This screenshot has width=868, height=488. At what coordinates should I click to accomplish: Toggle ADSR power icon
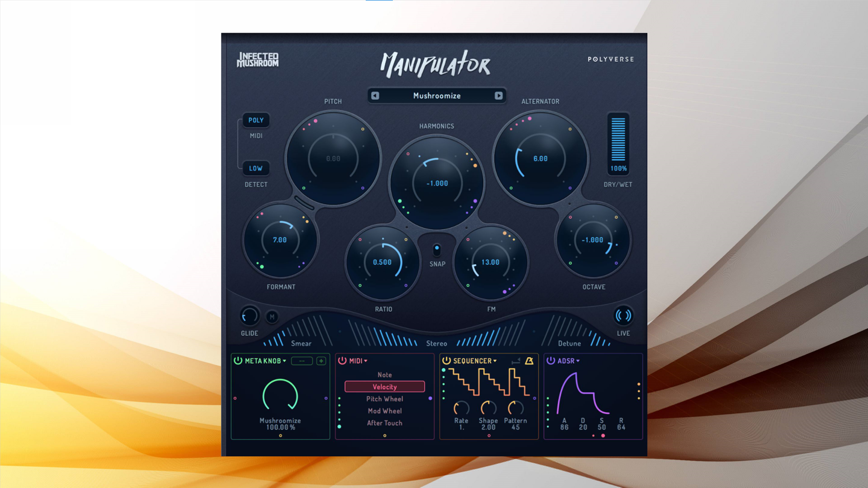(551, 361)
